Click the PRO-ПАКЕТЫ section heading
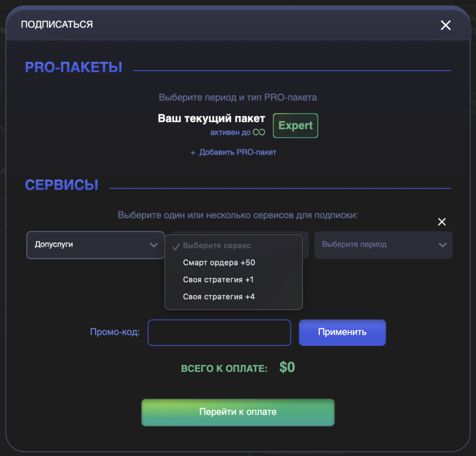Image resolution: width=476 pixels, height=456 pixels. click(73, 67)
